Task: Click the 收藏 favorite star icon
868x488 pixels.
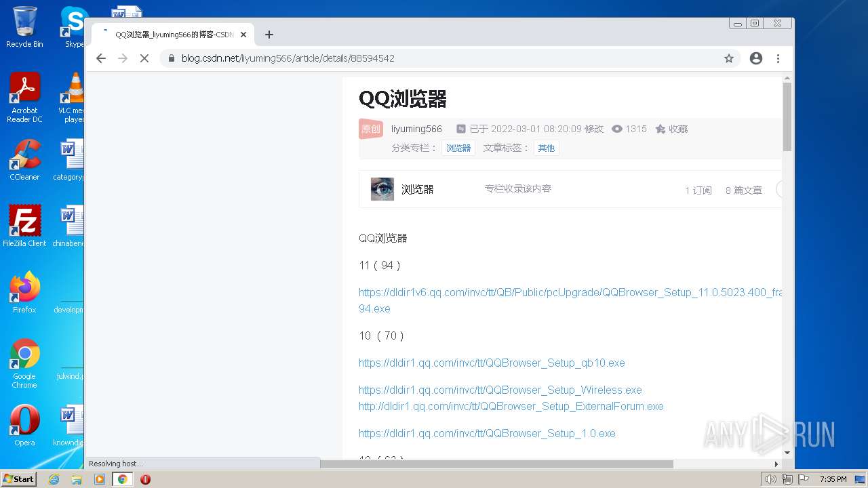Action: (x=660, y=129)
